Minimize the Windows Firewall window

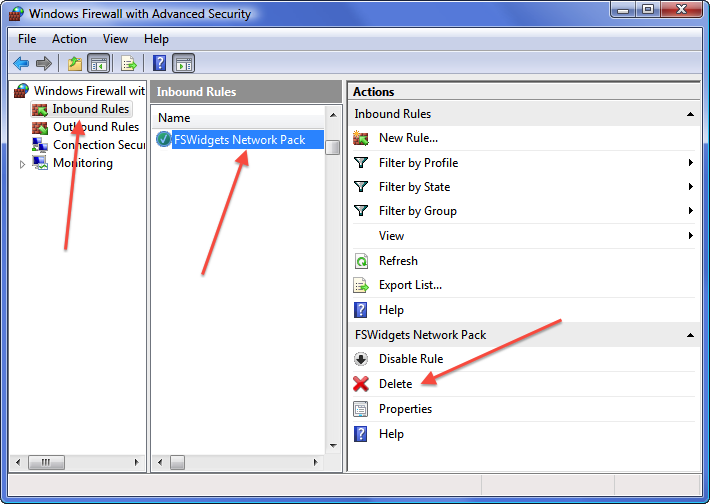623,9
